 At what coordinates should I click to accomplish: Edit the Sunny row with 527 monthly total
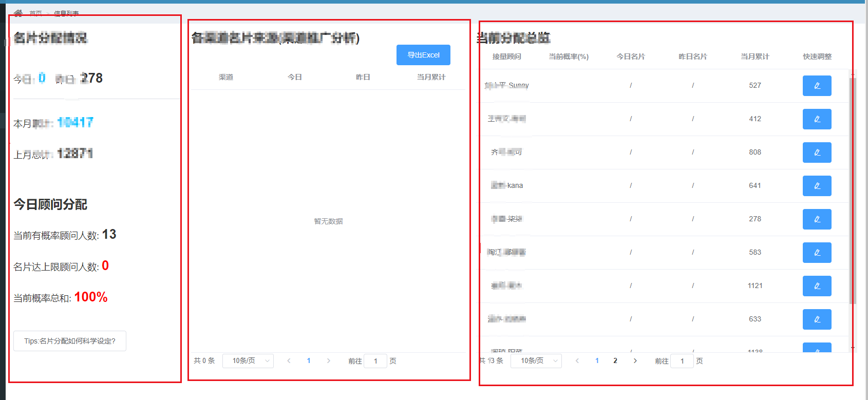(x=817, y=86)
